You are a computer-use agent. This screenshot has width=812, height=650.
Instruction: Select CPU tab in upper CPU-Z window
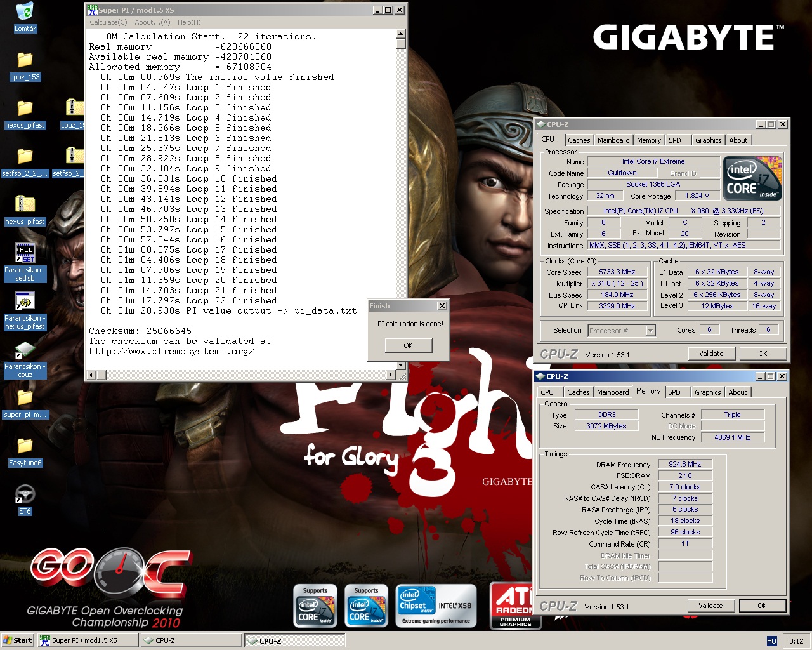548,140
